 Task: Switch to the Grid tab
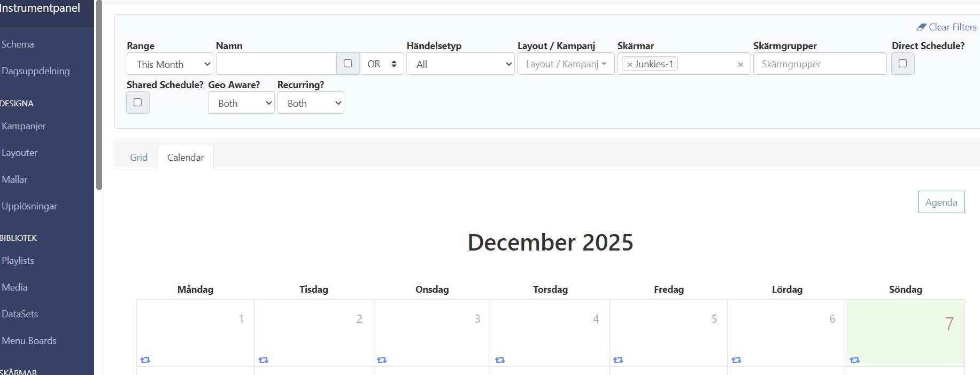[138, 158]
